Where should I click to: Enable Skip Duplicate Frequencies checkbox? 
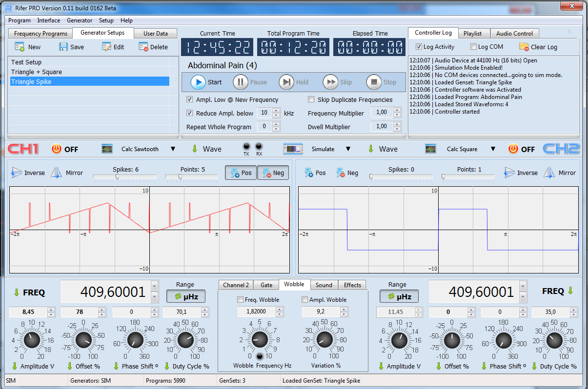(311, 99)
